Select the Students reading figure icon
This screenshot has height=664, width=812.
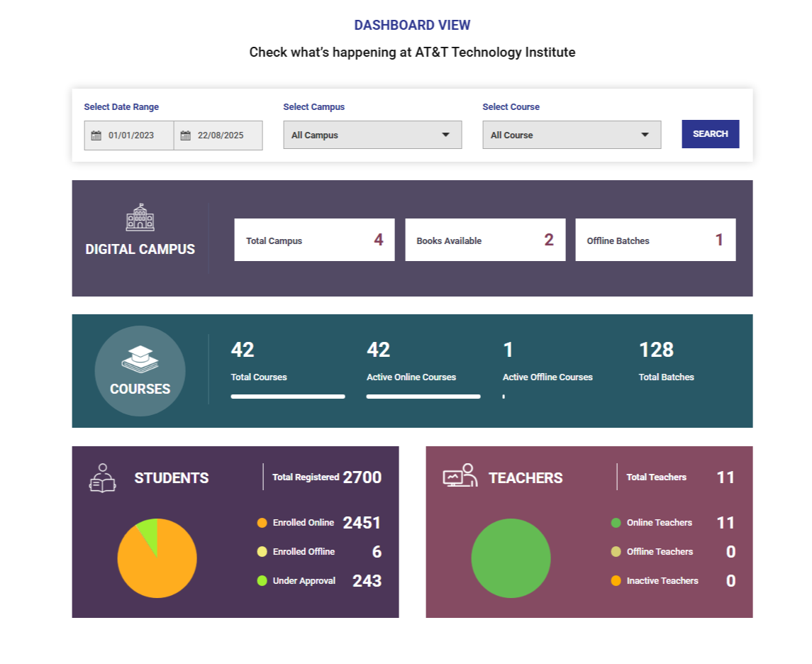click(102, 477)
